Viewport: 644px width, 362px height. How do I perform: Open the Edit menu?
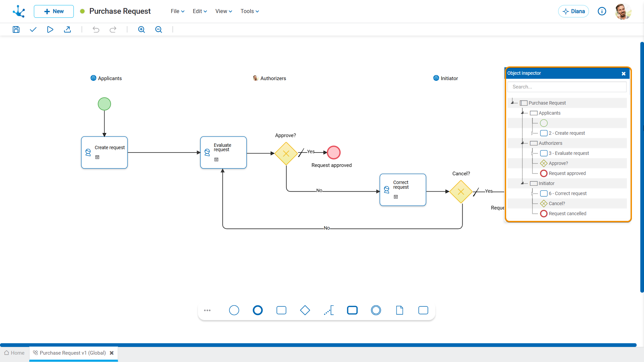tap(200, 11)
